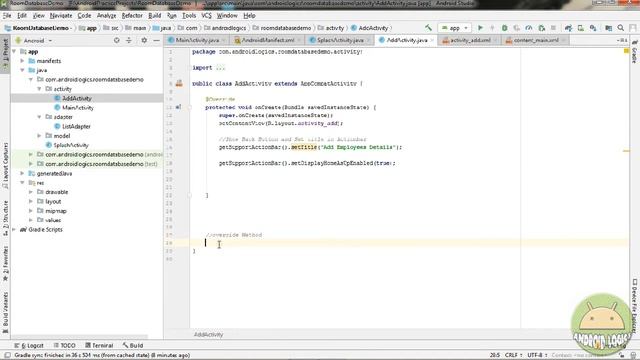This screenshot has width=640, height=360.
Task: Switch to activity_add.xml editor tab
Action: [x=470, y=40]
